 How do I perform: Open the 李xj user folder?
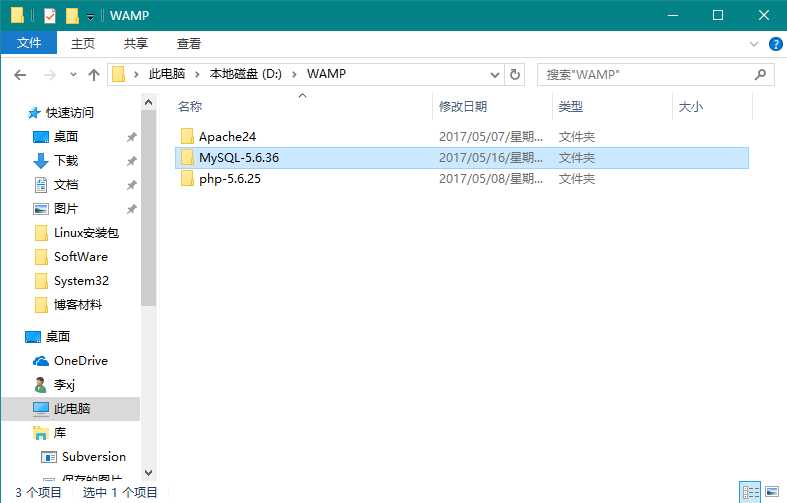(64, 385)
